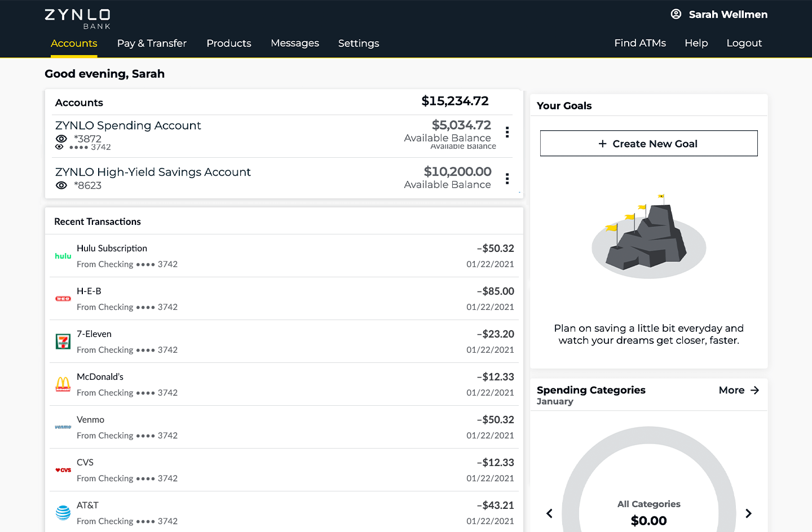Click the Hulu transaction icon
This screenshot has height=532, width=812.
pyautogui.click(x=63, y=256)
